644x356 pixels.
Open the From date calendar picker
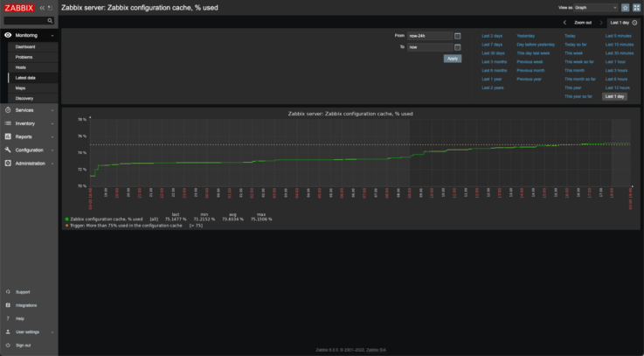[457, 36]
